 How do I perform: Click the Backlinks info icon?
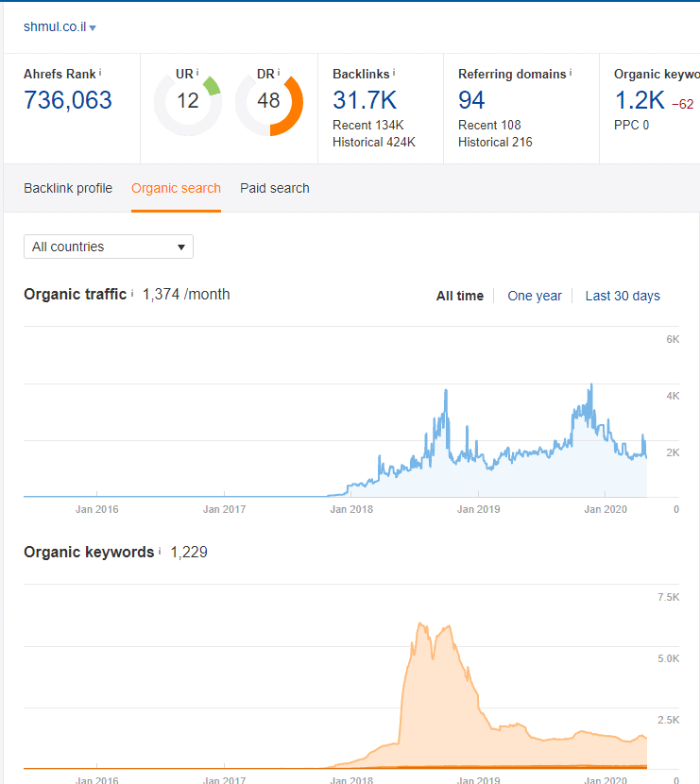tap(394, 73)
